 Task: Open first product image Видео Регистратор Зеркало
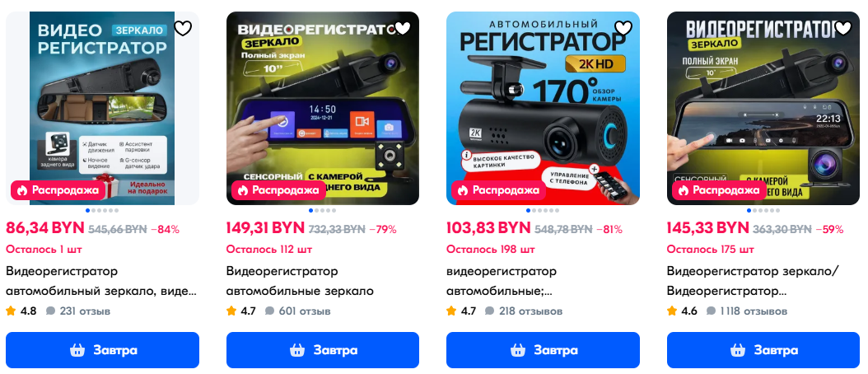[102, 108]
